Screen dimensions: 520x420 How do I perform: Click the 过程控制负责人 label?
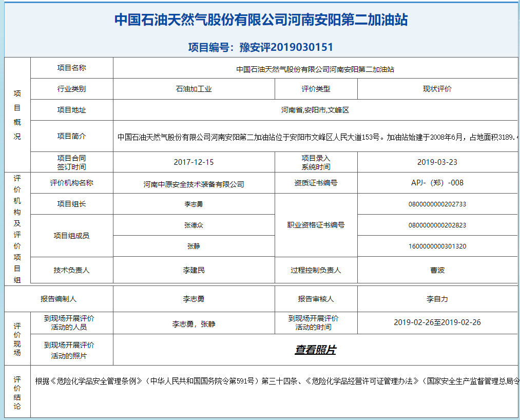click(x=316, y=270)
